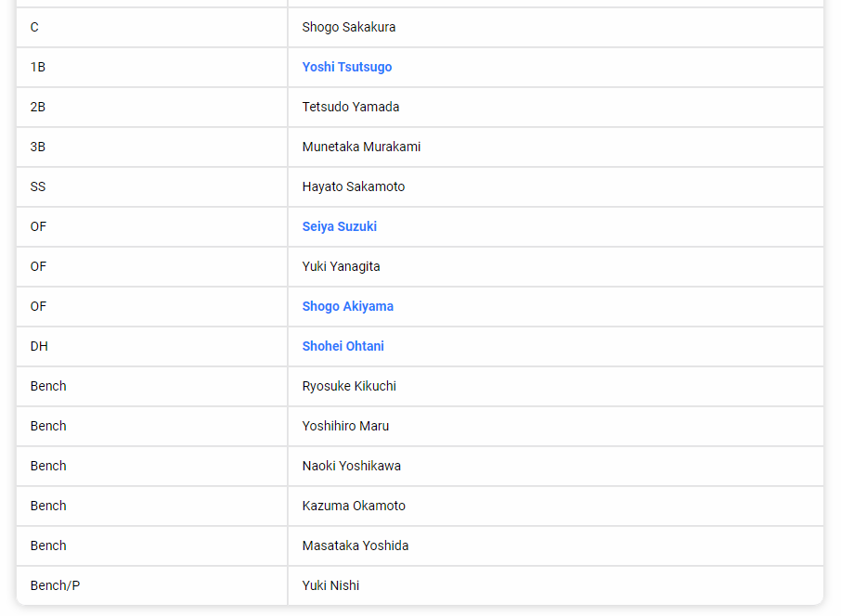Select the Yuki Nishi cell
Viewport: 841px width, 616px height.
click(330, 585)
